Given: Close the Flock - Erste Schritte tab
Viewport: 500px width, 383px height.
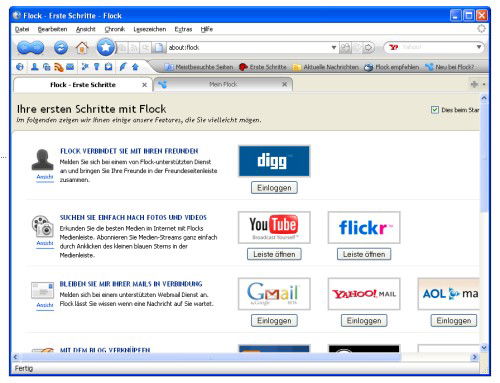Looking at the screenshot, I should click(144, 85).
